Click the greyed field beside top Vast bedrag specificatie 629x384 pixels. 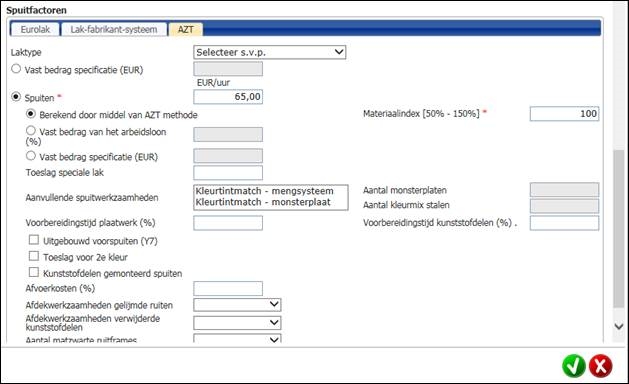click(x=228, y=69)
